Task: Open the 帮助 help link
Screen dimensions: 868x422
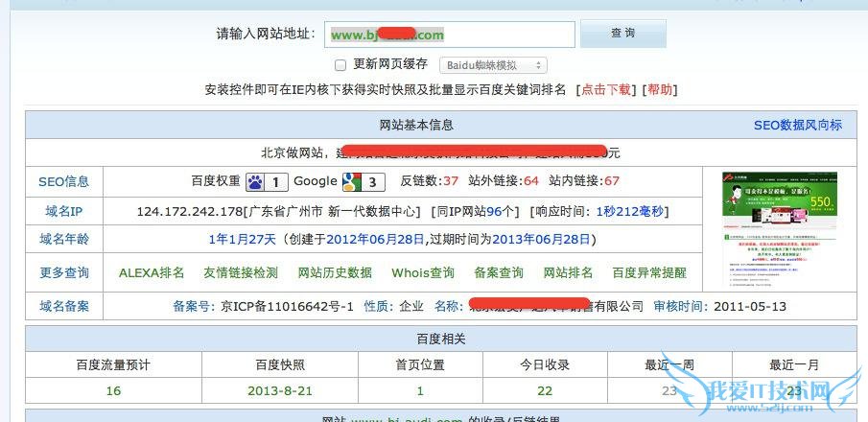Action: [659, 90]
